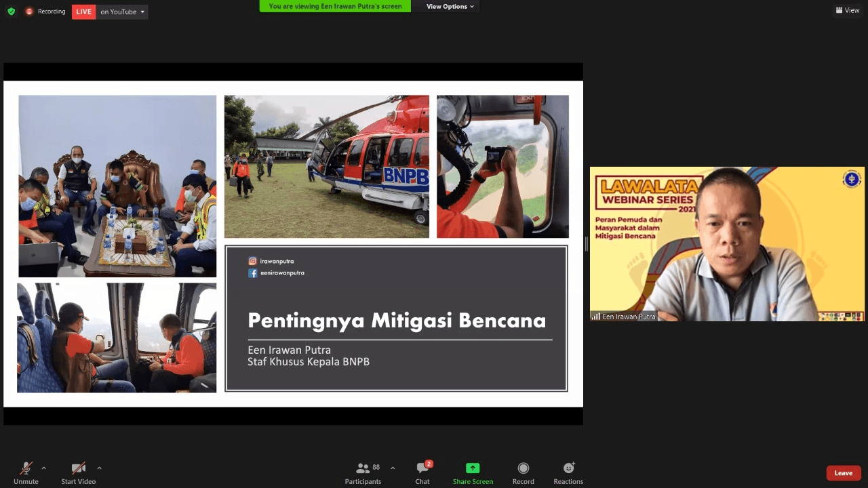Click the meeting information shield icon
868x488 pixels.
11,12
